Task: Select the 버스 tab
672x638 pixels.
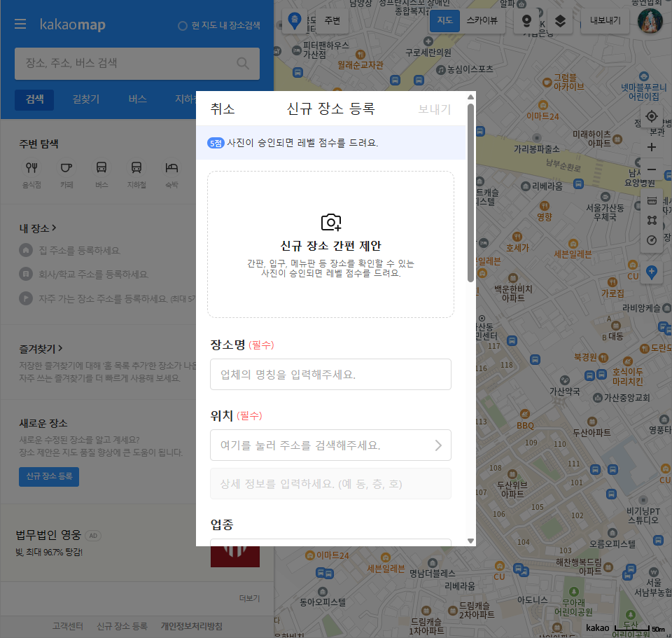Action: [138, 99]
